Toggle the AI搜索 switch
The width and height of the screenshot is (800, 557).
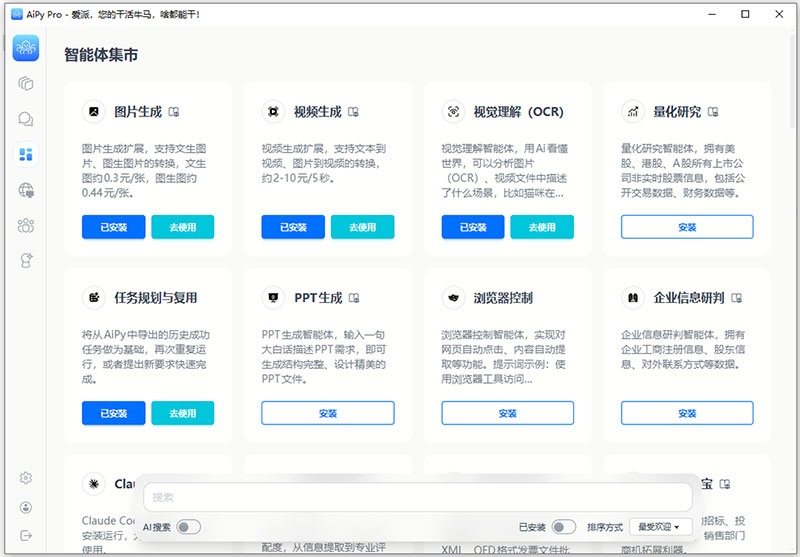point(188,527)
